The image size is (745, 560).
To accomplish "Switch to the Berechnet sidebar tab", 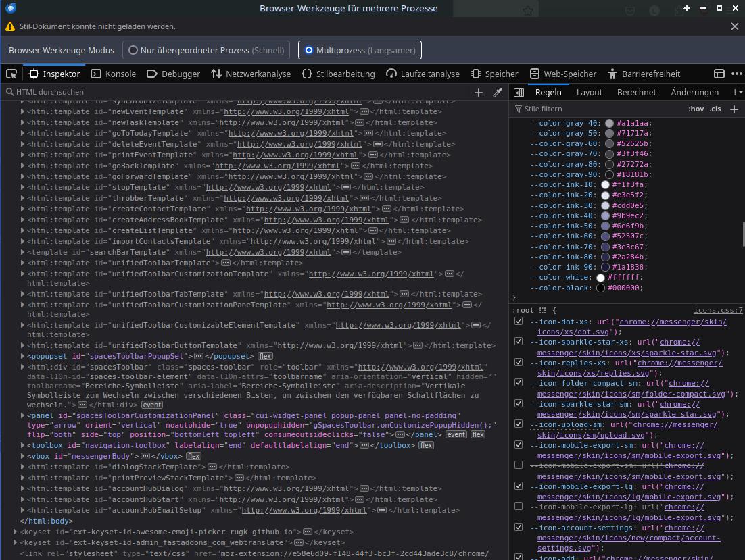I will point(636,93).
